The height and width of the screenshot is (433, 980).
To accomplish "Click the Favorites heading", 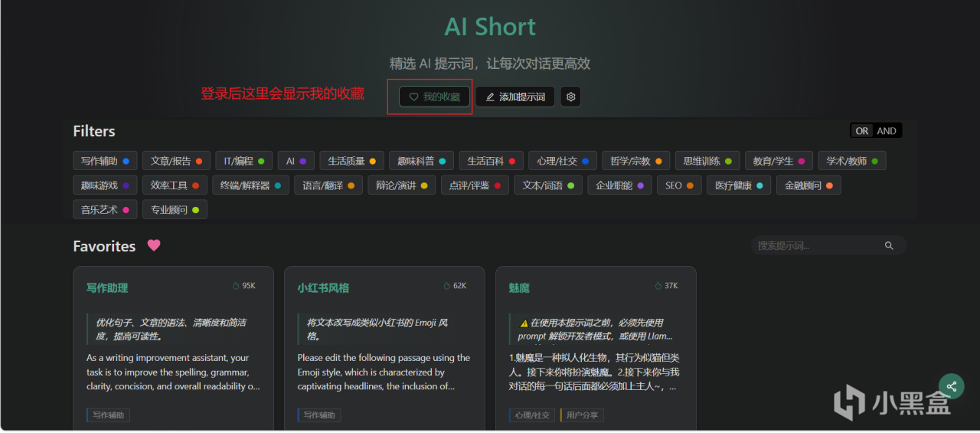I will pos(104,246).
